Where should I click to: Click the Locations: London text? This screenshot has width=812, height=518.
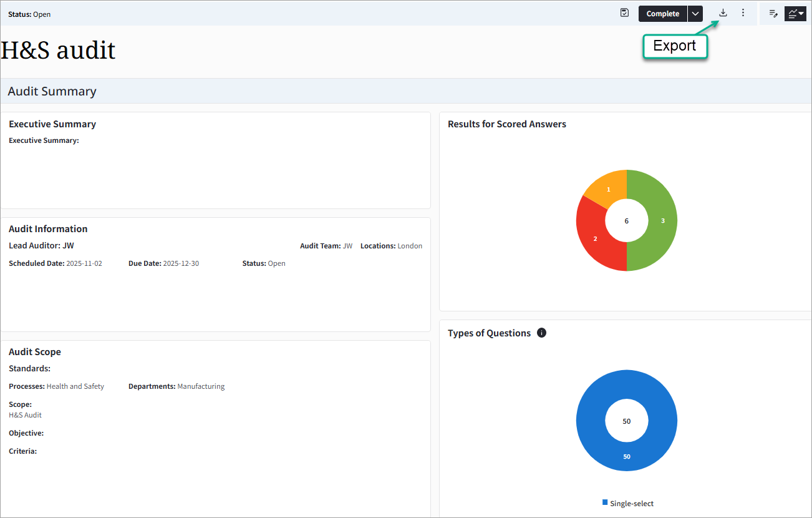click(x=391, y=246)
